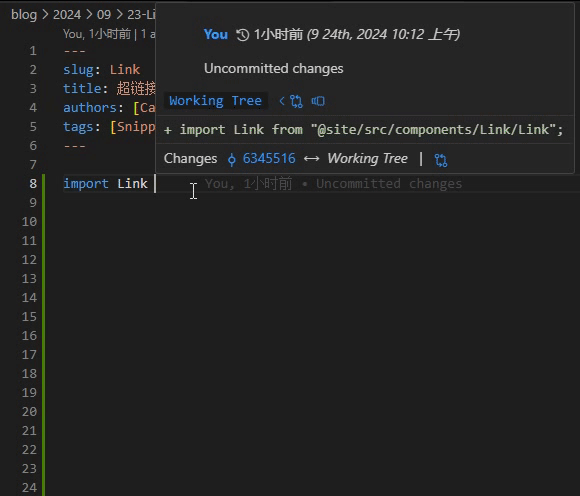Click line number 24 in gutter
Viewport: 580px width, 496px height.
[29, 487]
